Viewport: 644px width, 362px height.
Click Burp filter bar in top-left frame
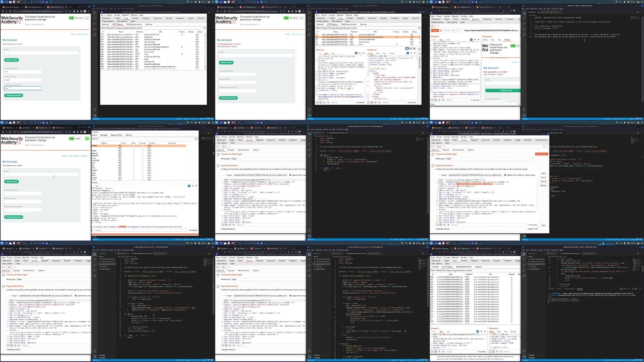tap(151, 28)
